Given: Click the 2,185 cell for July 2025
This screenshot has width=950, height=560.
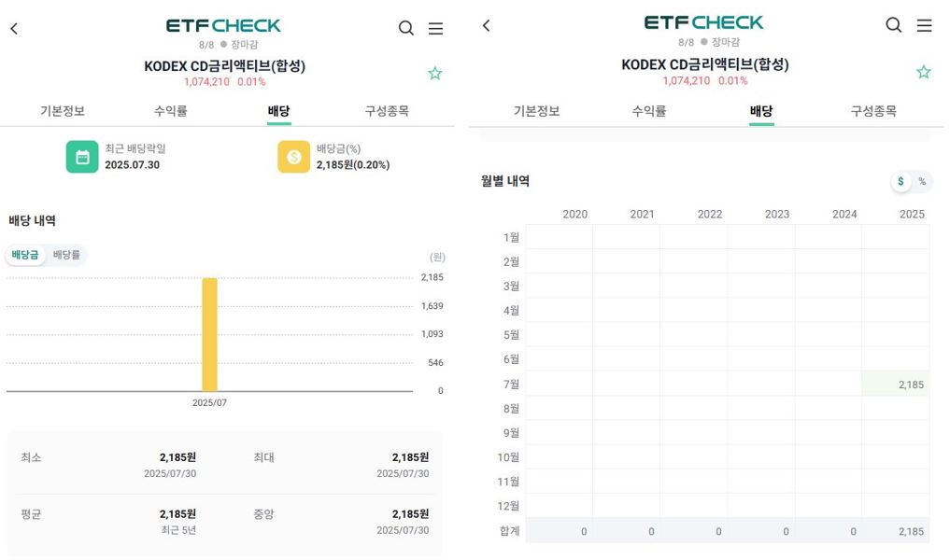Looking at the screenshot, I should click(x=896, y=385).
